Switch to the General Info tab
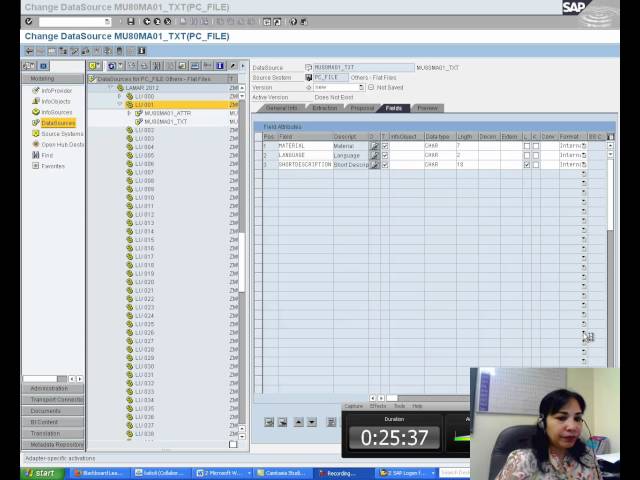Screen dimensions: 640x480 coord(280,108)
